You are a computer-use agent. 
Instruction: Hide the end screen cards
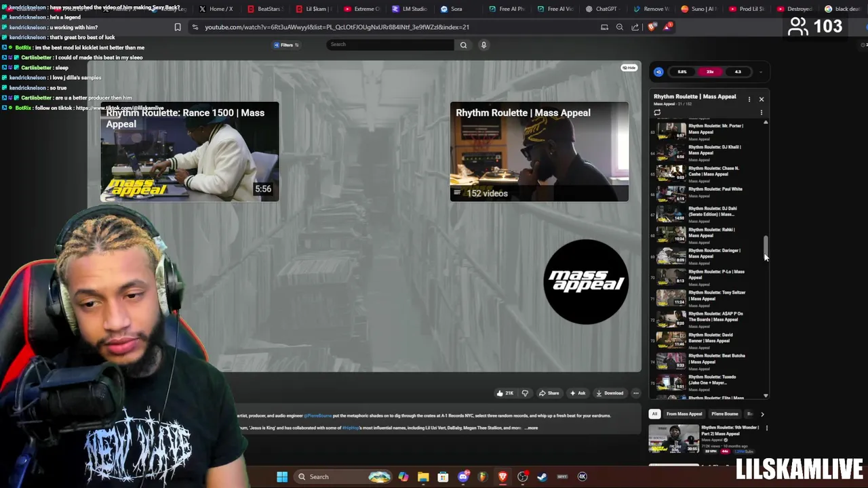click(629, 68)
